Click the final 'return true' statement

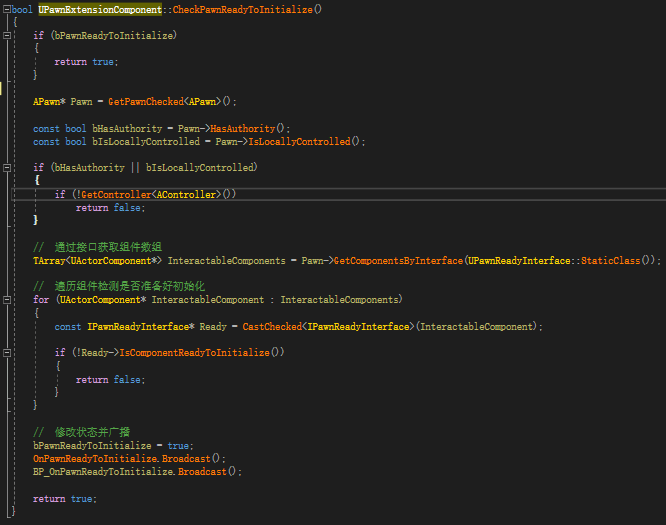(65, 499)
